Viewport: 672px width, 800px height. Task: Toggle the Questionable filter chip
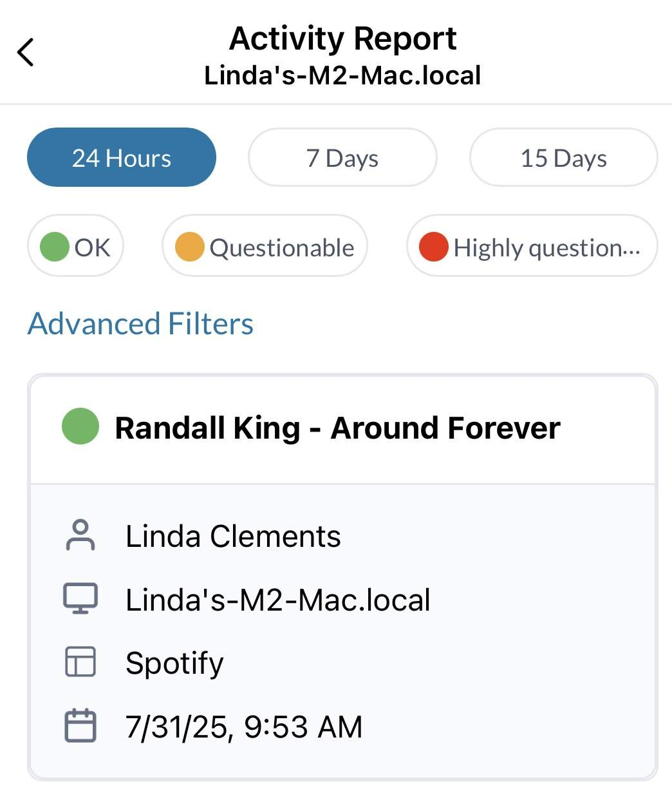tap(265, 246)
